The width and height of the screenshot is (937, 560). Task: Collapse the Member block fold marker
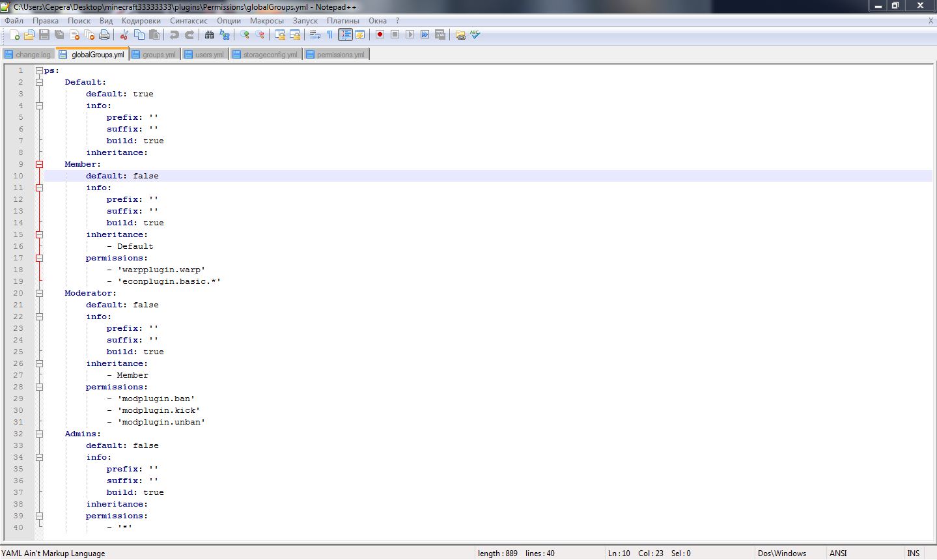click(x=39, y=164)
